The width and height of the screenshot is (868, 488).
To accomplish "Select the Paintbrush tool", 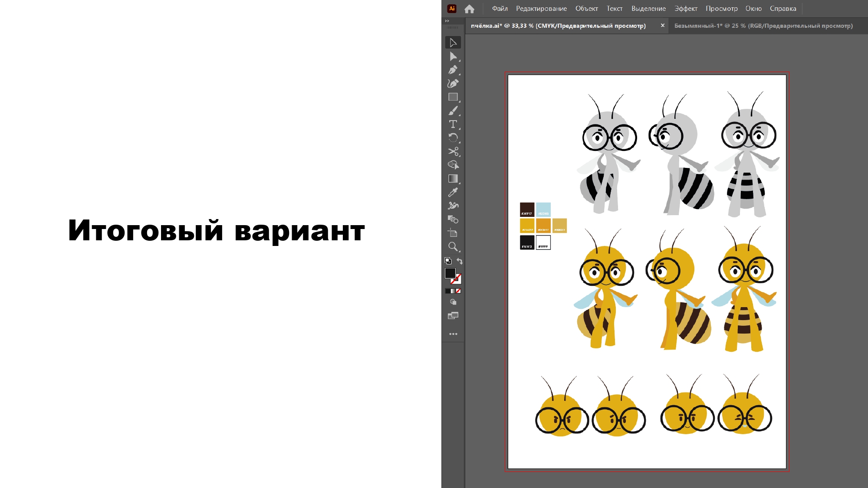I will 453,111.
